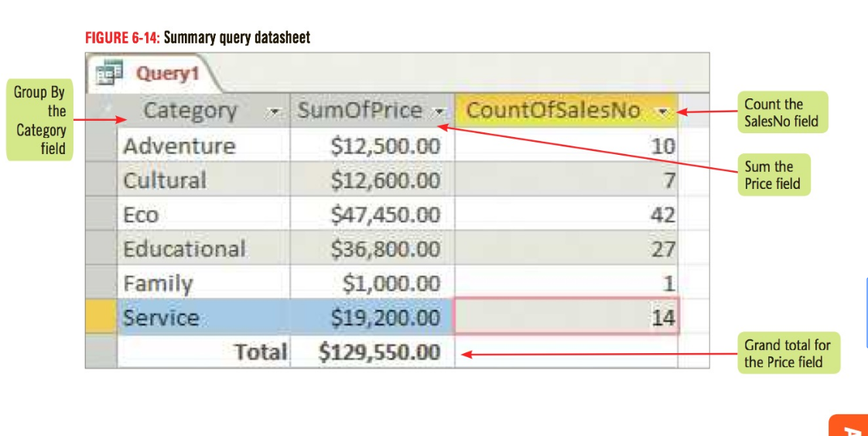Click the Query1 datasheet icon
Image resolution: width=868 pixels, height=436 pixels.
pyautogui.click(x=109, y=73)
